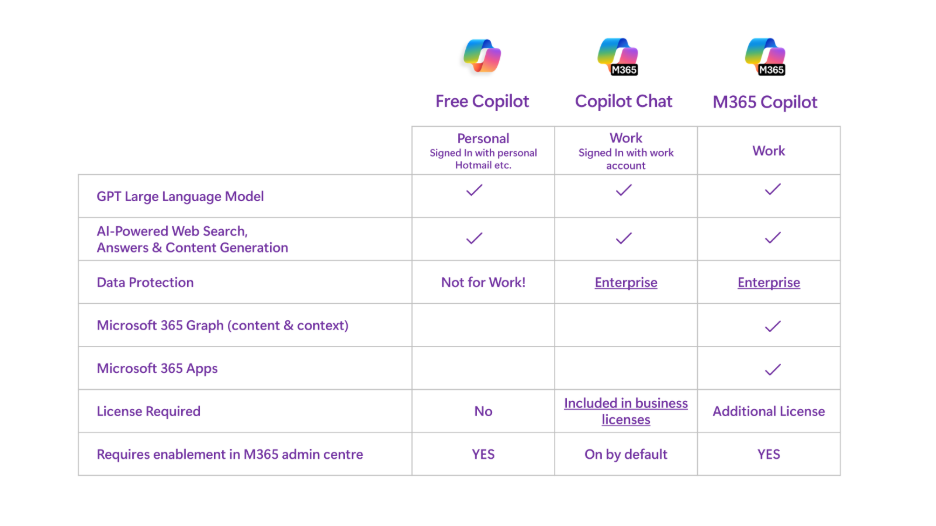
Task: Select the M365 Copilot column heading
Action: tap(765, 102)
